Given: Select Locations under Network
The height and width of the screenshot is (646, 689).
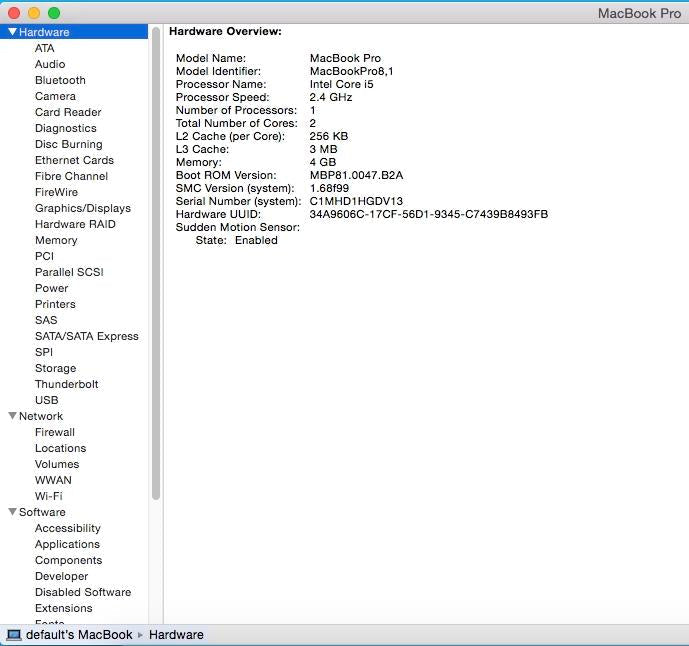Looking at the screenshot, I should tap(60, 448).
